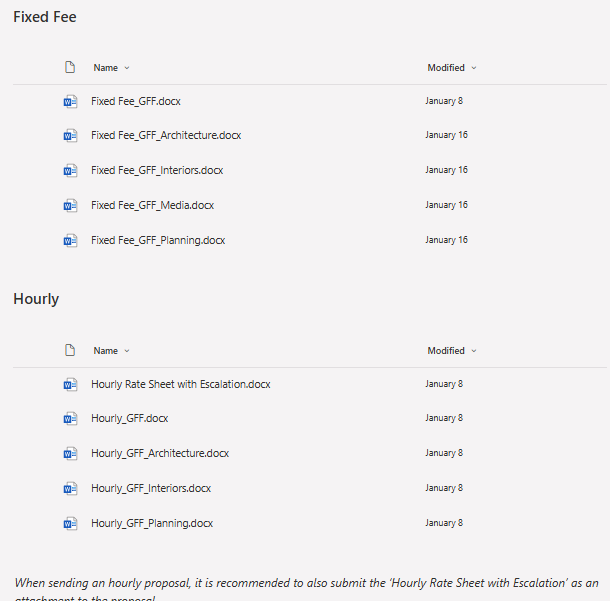Screen dimensions: 610x601
Task: Open Fixed Fee_GFF_Interiors.docx file
Action: pos(157,170)
